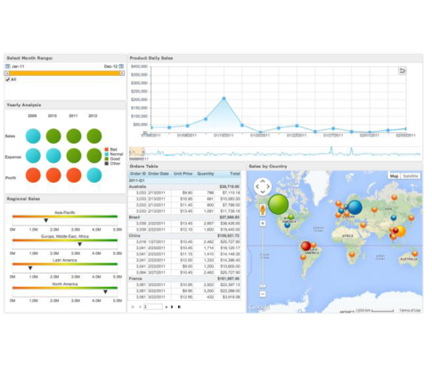The height and width of the screenshot is (369, 432).
Task: Click the Google logo on the map
Action: 259,307
